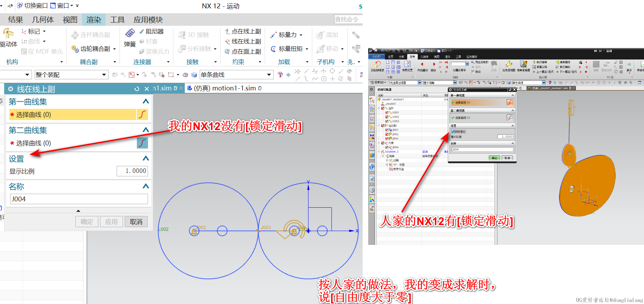This screenshot has height=304, width=644.
Task: Toggle the 运动副 checkbox in right navigator
Action: (383, 126)
